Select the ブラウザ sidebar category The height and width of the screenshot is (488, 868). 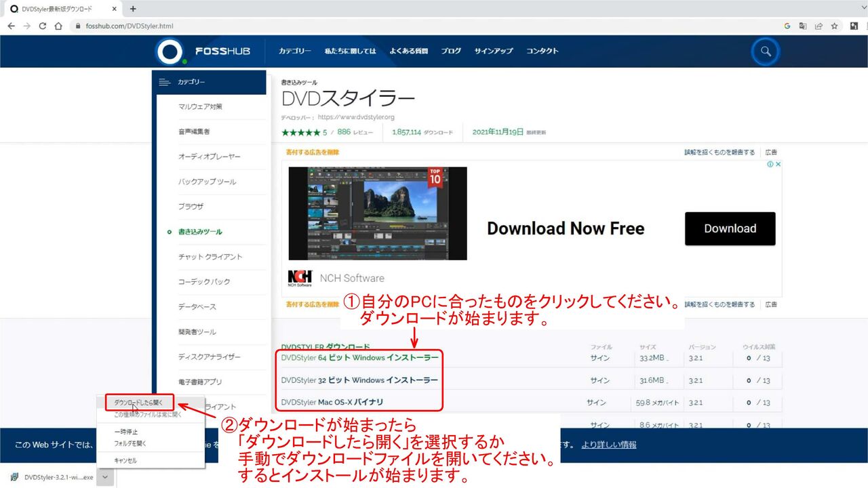(191, 207)
